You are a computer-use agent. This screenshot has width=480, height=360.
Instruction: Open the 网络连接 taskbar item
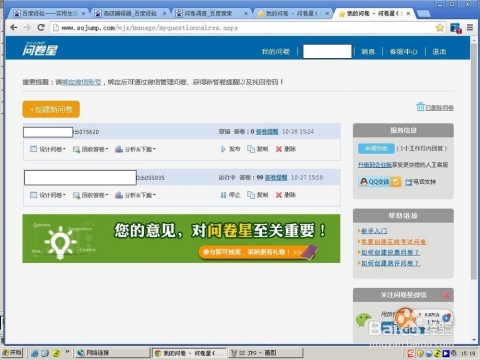[112, 353]
